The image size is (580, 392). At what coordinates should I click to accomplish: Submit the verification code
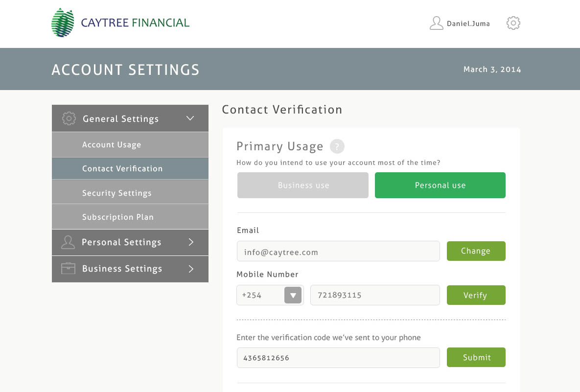476,357
